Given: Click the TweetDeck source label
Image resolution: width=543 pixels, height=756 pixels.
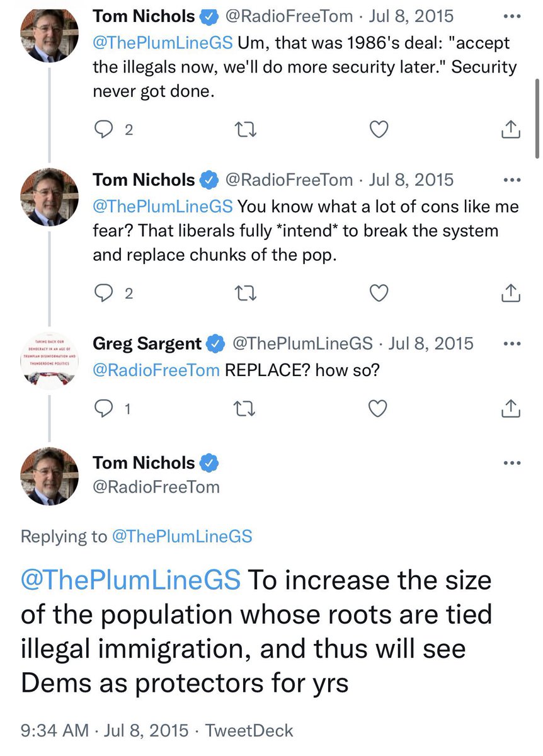Looking at the screenshot, I should click(x=250, y=730).
